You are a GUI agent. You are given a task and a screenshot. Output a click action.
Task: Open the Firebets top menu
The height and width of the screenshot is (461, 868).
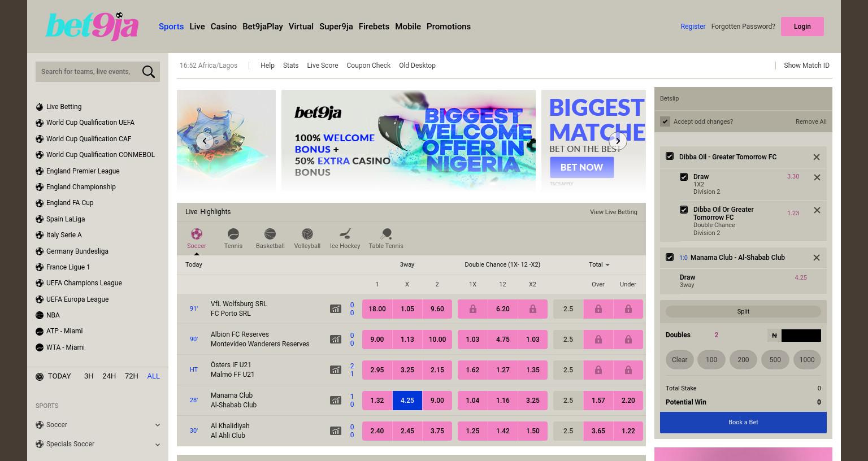374,27
